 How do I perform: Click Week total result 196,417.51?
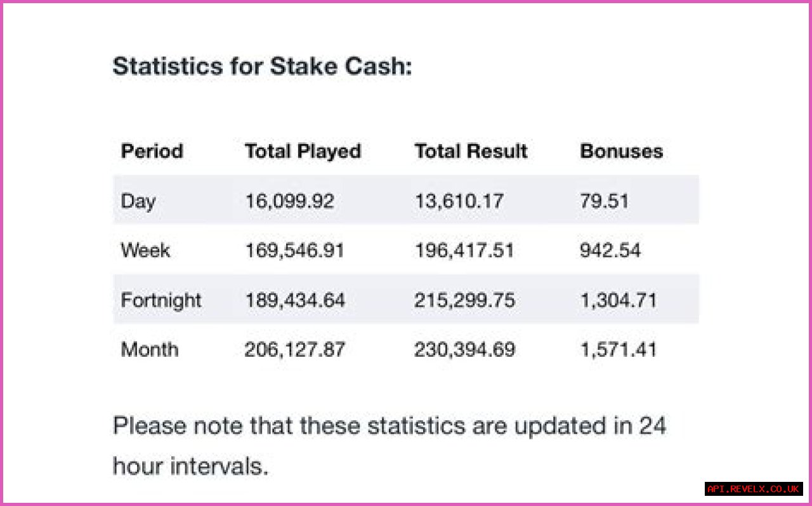click(x=464, y=250)
